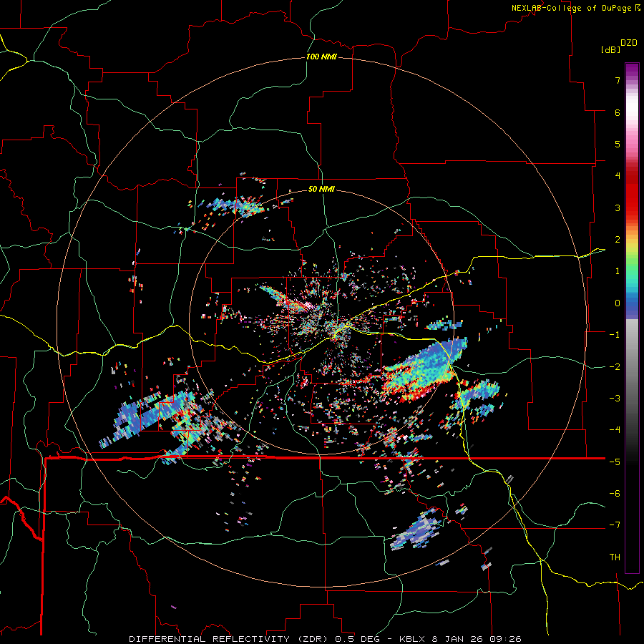The height and width of the screenshot is (644, 644).
Task: Click the TH threshold label on the scale
Action: click(615, 557)
